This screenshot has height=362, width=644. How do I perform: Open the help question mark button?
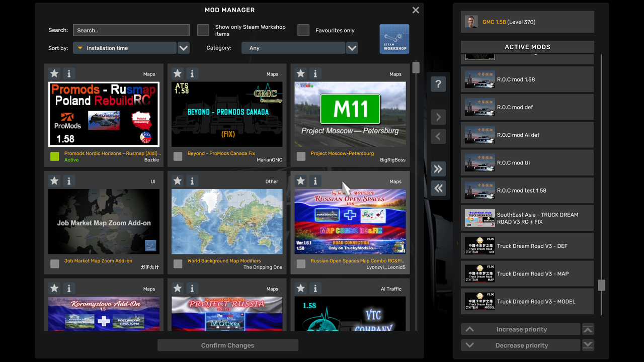[438, 84]
